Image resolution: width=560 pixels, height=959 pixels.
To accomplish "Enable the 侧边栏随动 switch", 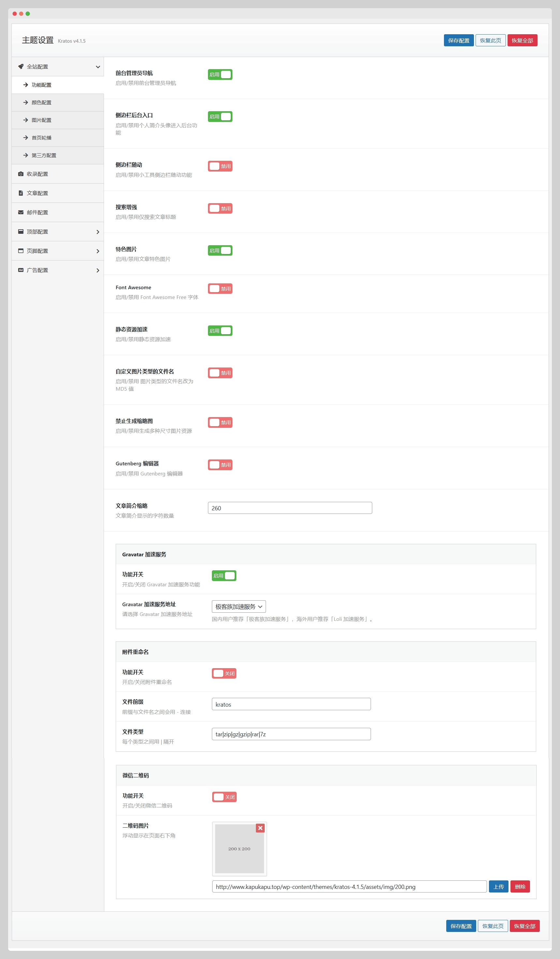I will [220, 166].
